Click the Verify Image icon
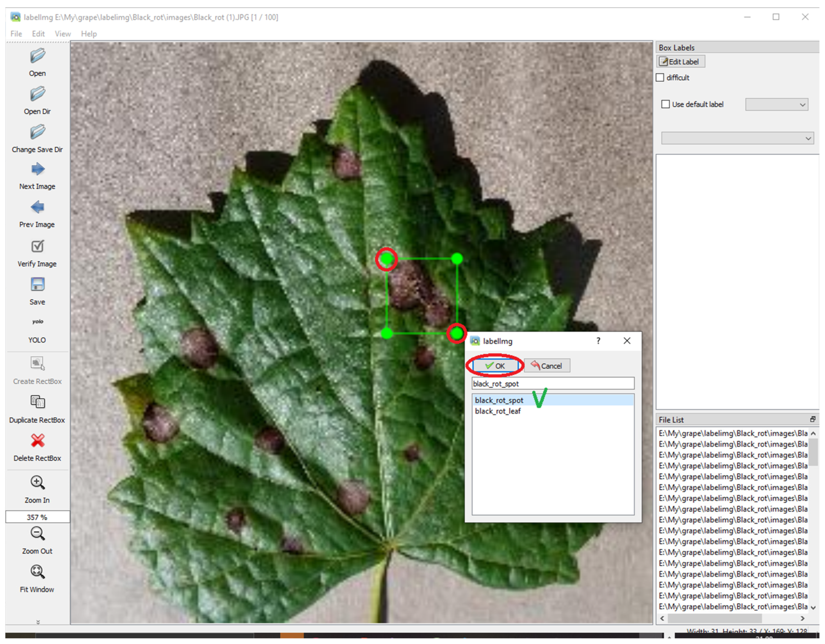 [x=37, y=246]
